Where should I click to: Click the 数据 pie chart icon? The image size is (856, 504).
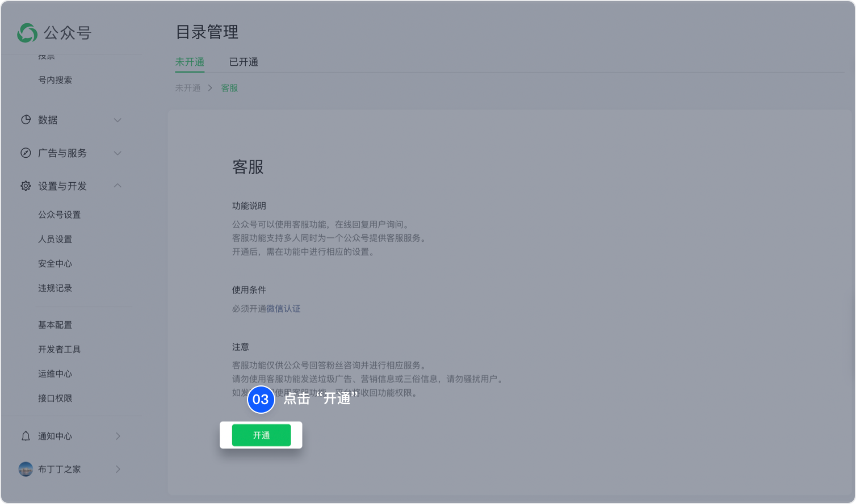click(26, 120)
